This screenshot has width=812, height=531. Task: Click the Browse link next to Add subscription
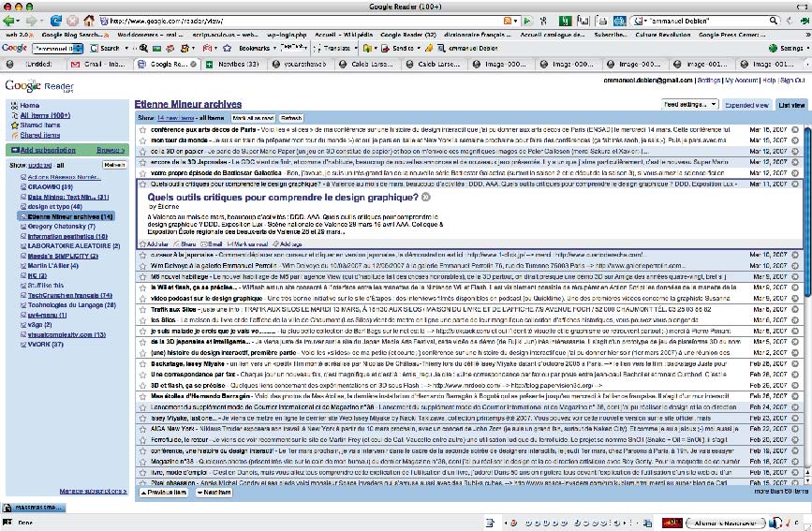click(111, 150)
